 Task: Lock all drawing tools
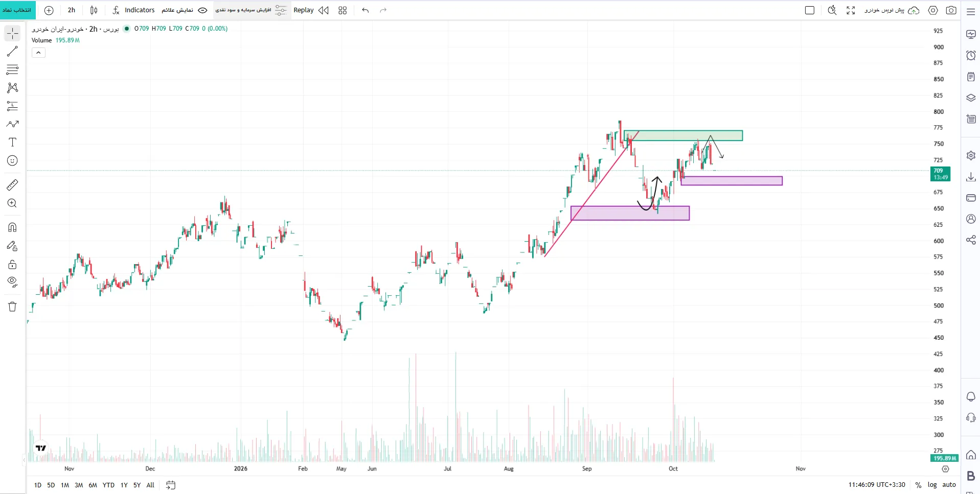[x=12, y=264]
